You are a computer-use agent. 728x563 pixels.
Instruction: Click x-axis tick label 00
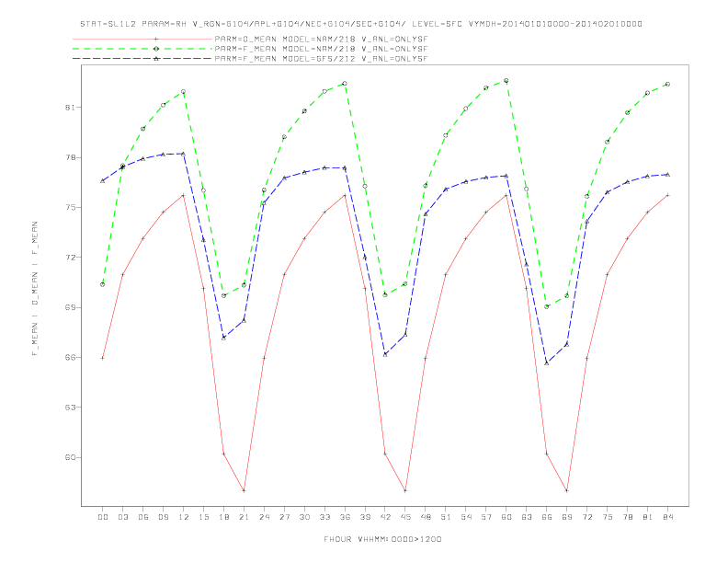coord(103,517)
